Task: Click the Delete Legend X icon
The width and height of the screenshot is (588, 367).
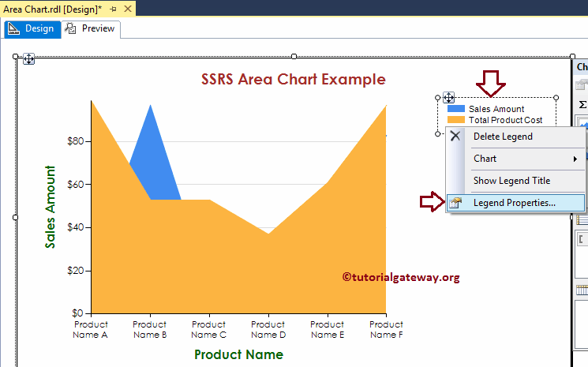Action: coord(455,136)
